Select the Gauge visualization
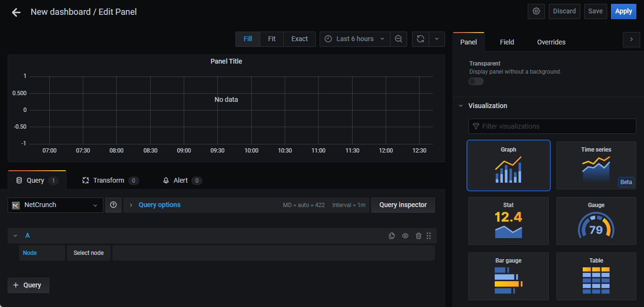The height and width of the screenshot is (307, 644). coord(596,221)
